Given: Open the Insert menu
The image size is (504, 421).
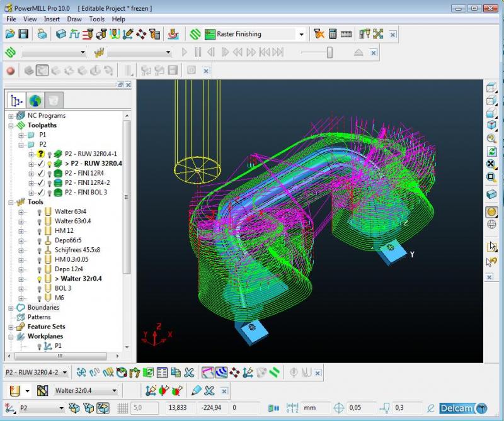Looking at the screenshot, I should [x=52, y=20].
